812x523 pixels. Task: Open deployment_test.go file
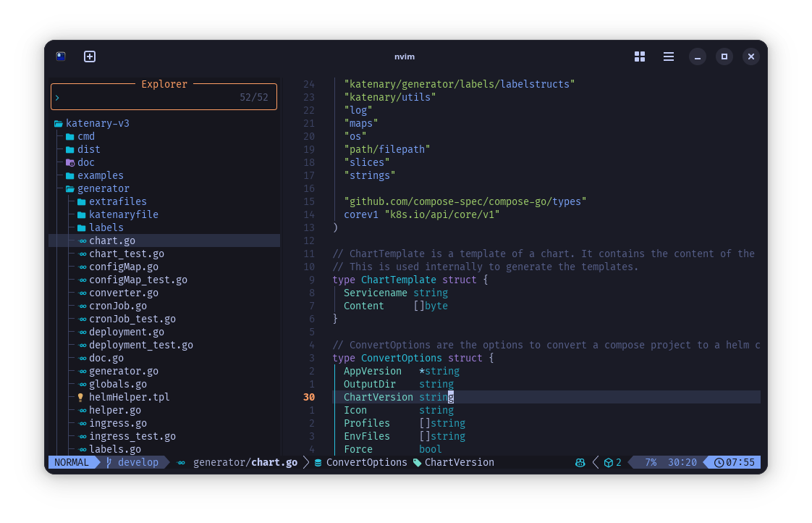(141, 346)
